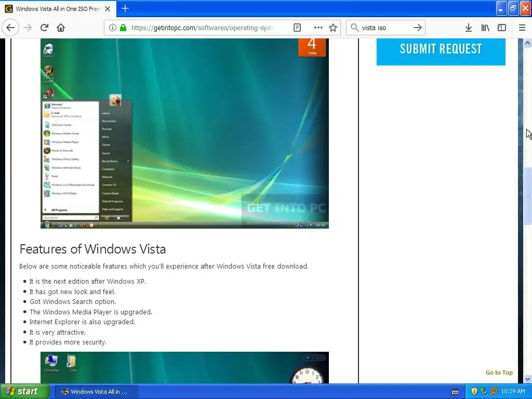The height and width of the screenshot is (399, 532).
Task: Select the Windows Vista All in One ISO tab
Action: click(58, 9)
